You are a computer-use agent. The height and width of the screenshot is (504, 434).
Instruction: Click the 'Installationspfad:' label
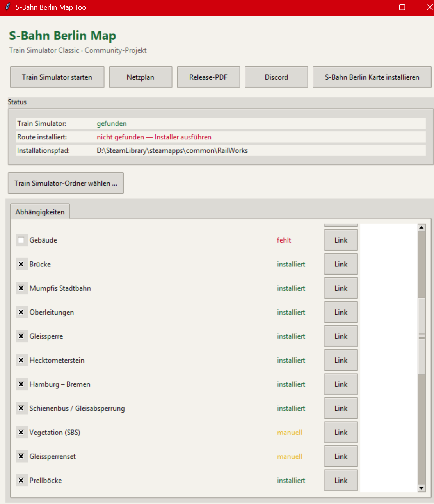coord(43,150)
